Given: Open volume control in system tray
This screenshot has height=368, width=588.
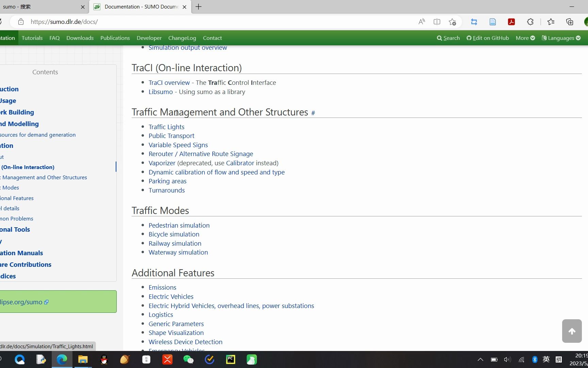Looking at the screenshot, I should (x=507, y=359).
